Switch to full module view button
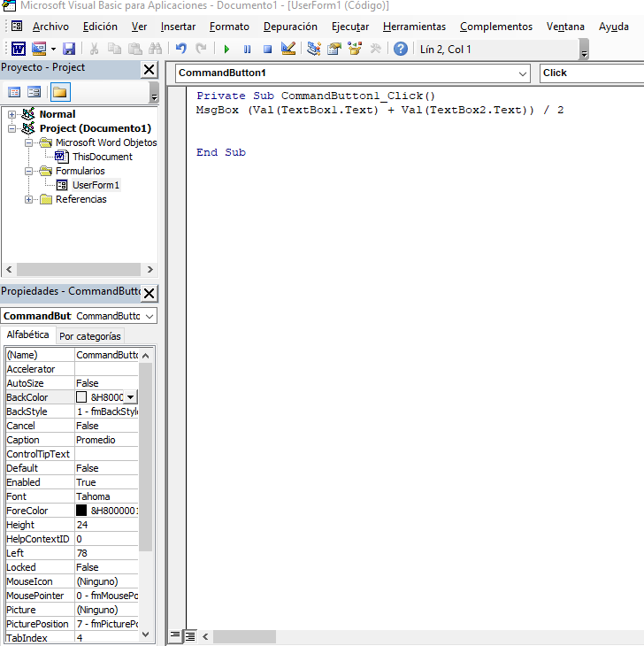 point(189,635)
